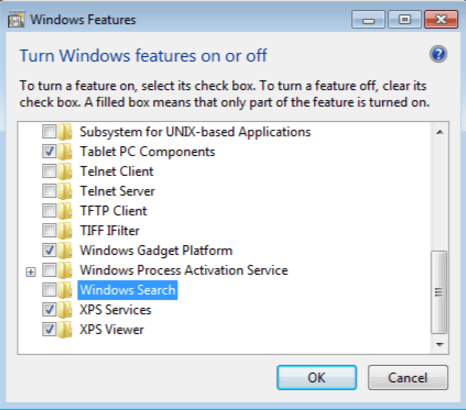
Task: Select the TIFF IFilter label
Action: (x=110, y=231)
